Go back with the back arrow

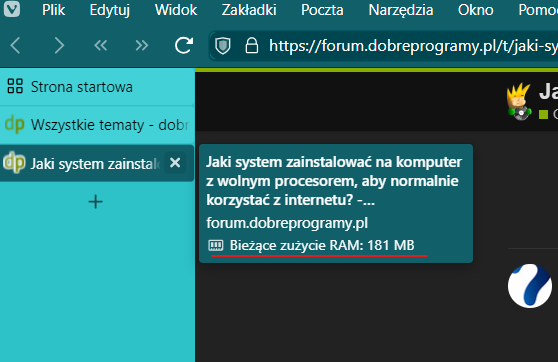point(16,46)
